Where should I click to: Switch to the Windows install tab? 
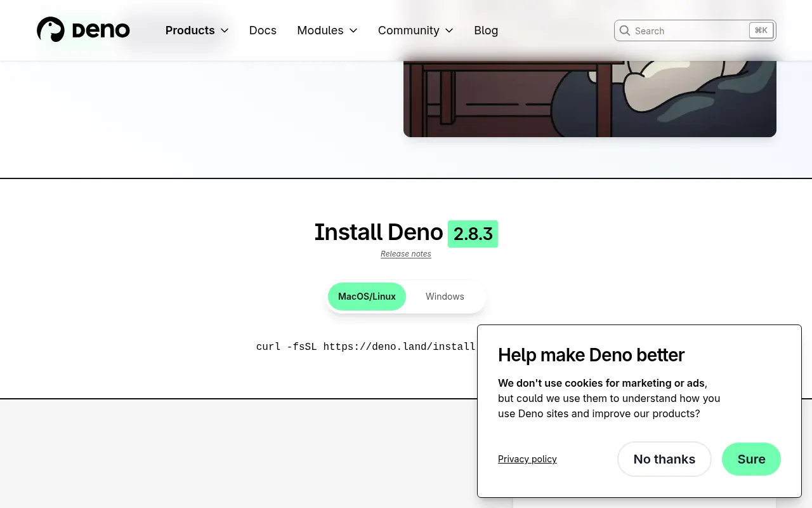[445, 297]
